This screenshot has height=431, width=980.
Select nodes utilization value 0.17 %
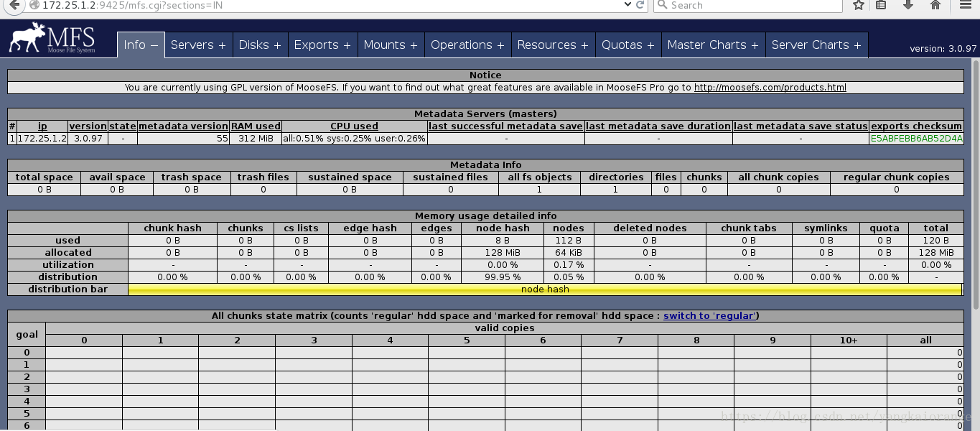click(569, 265)
